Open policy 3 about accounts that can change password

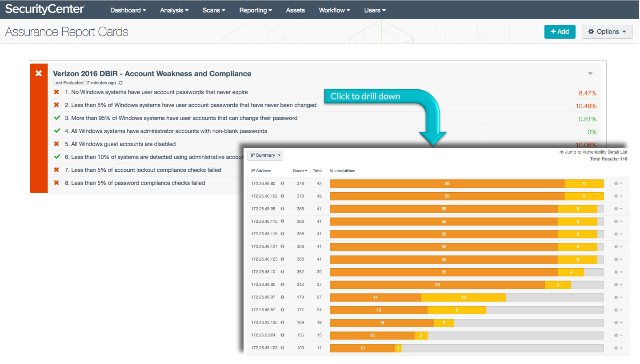pos(181,118)
